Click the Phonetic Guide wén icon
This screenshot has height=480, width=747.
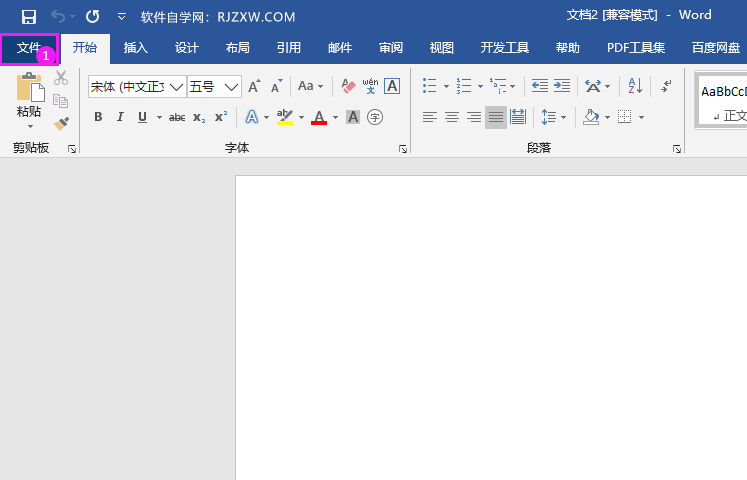370,86
